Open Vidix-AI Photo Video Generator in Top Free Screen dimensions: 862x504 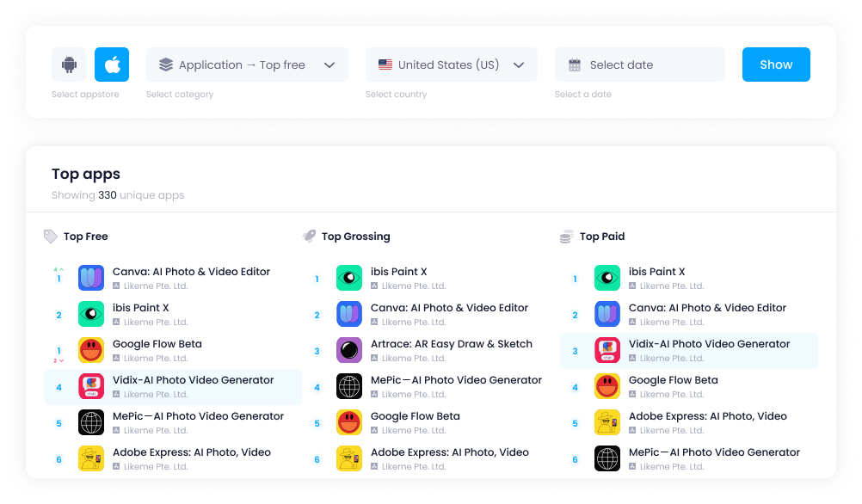193,380
